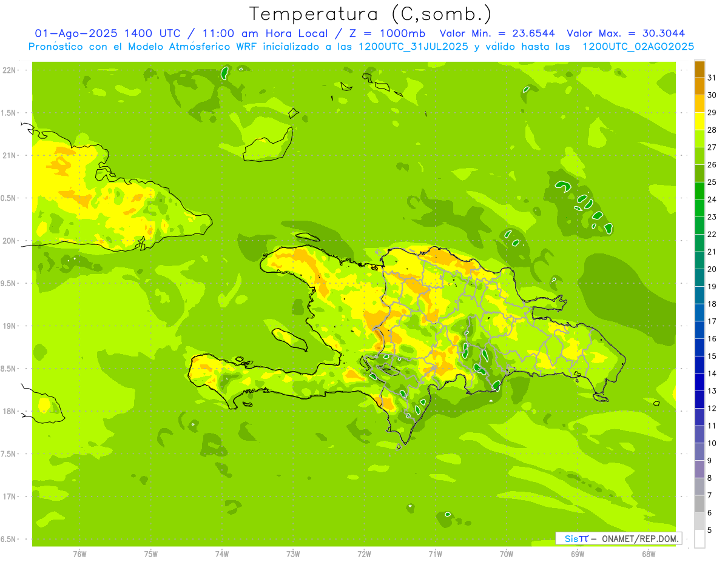This screenshot has height=562, width=728.
Task: Pick the legend color between 6 and 7
Action: tap(699, 504)
